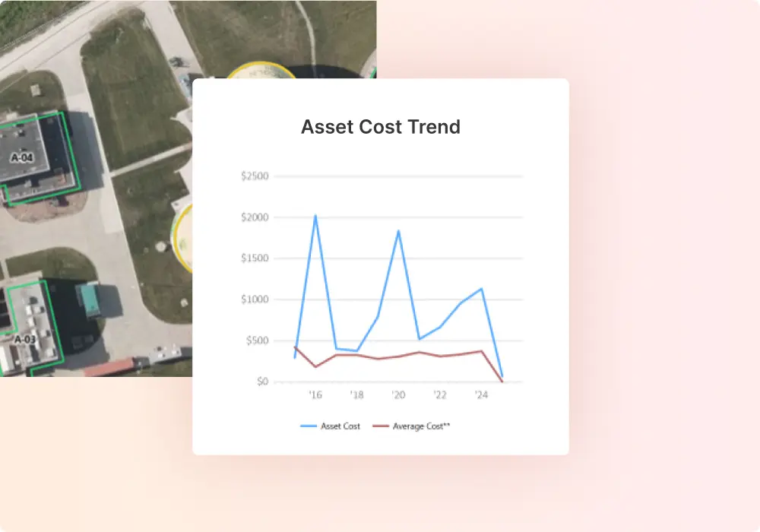Select the yellow-ringed circular tank at top of map

click(x=261, y=71)
